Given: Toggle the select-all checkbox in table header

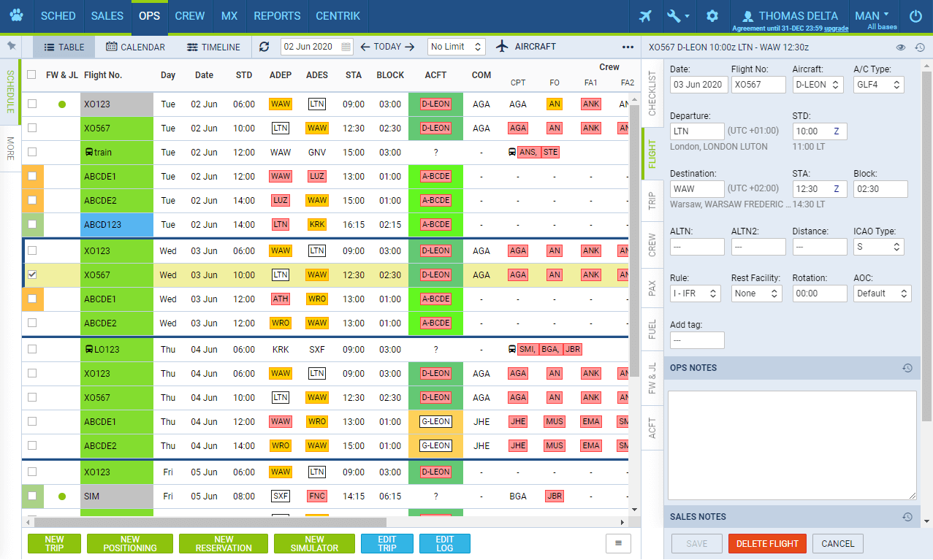Looking at the screenshot, I should (x=31, y=74).
